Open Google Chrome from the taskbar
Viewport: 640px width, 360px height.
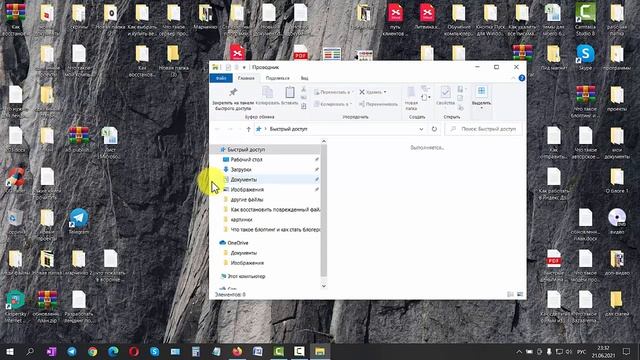coord(93,351)
